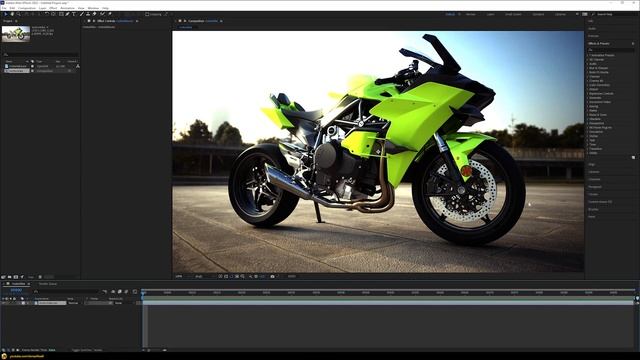Click motorcycle thumbnail in Project panel

[x=16, y=34]
